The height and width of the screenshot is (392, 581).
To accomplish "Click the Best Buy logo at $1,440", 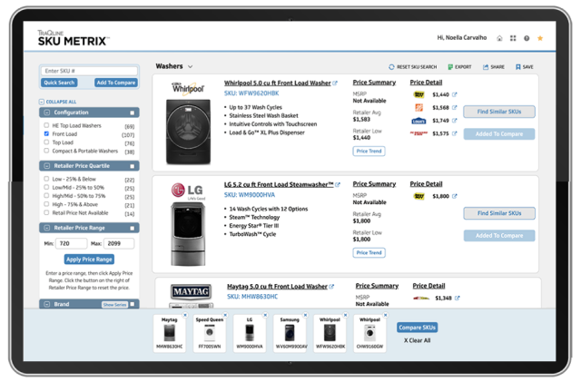I will pyautogui.click(x=419, y=94).
